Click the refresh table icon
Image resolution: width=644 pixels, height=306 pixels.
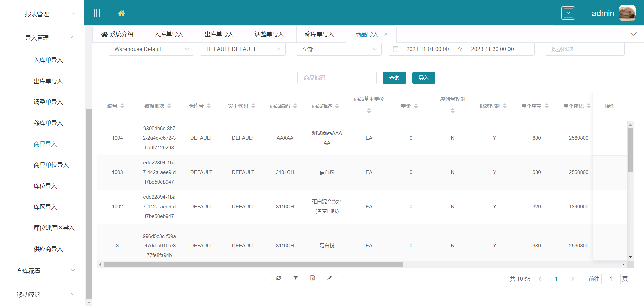pyautogui.click(x=278, y=278)
